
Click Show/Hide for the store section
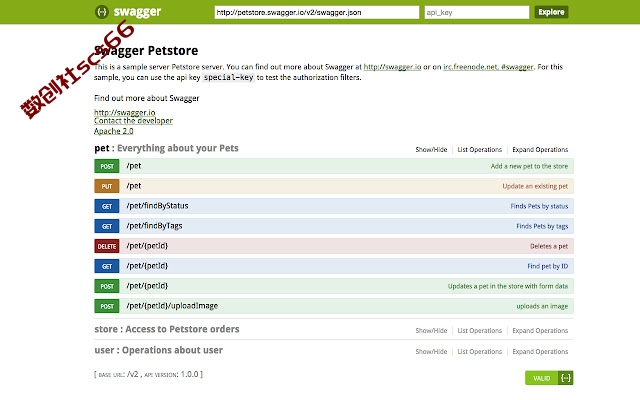[431, 331]
